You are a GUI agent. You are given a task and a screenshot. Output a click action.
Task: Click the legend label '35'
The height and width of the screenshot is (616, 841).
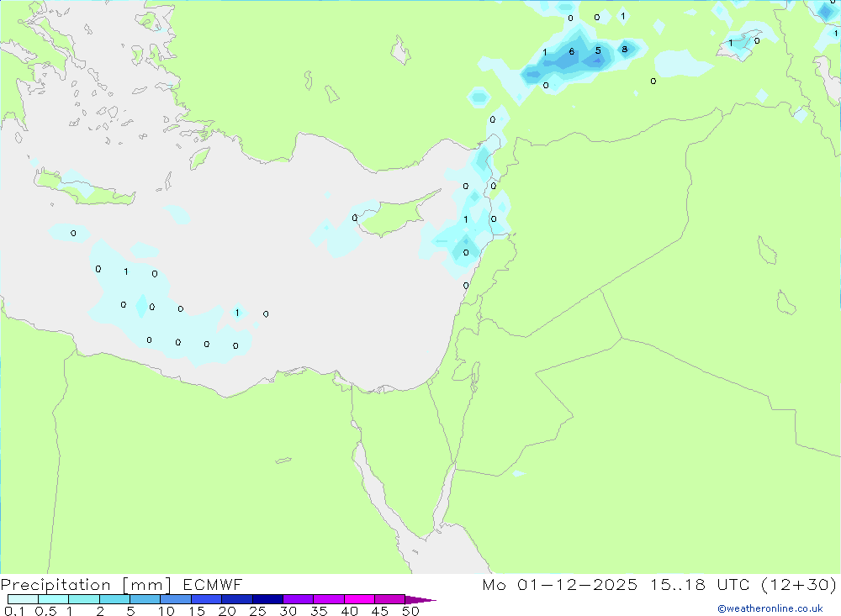[319, 611]
